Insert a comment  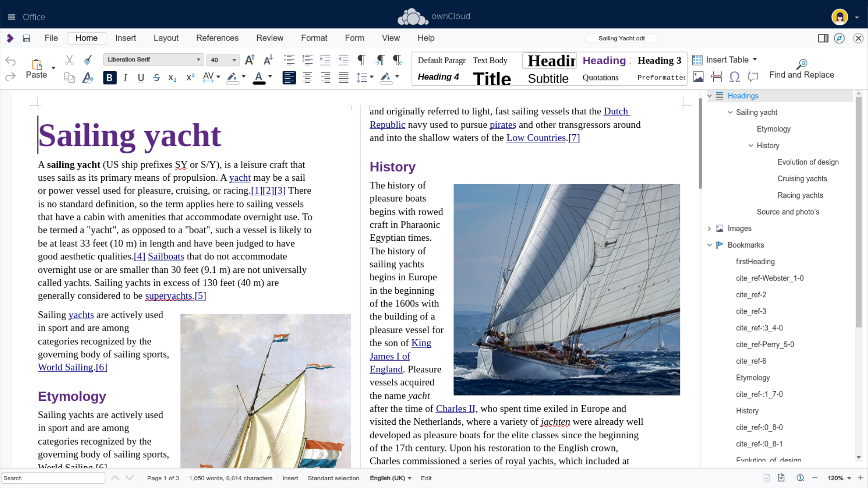753,77
